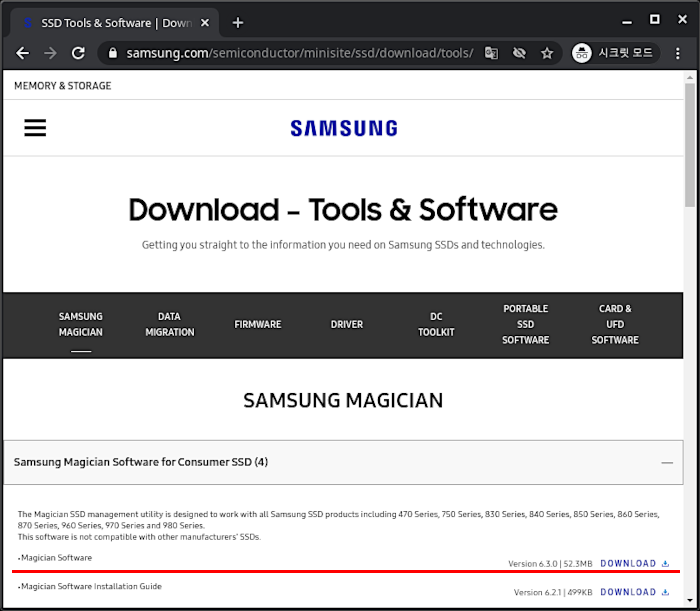Maximize the browser window

click(654, 20)
